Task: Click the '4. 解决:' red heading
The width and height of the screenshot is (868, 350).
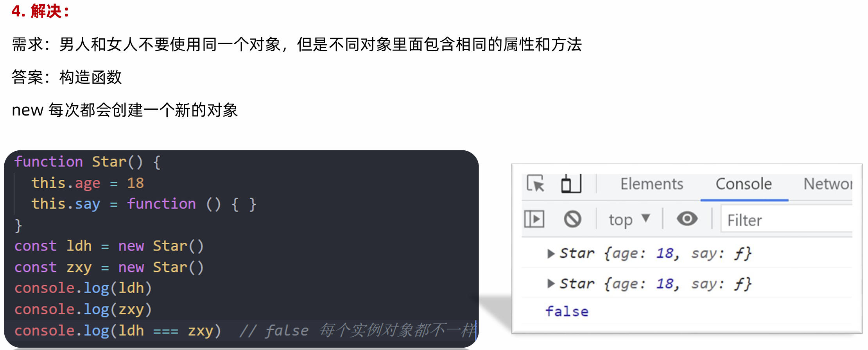Action: pos(41,11)
